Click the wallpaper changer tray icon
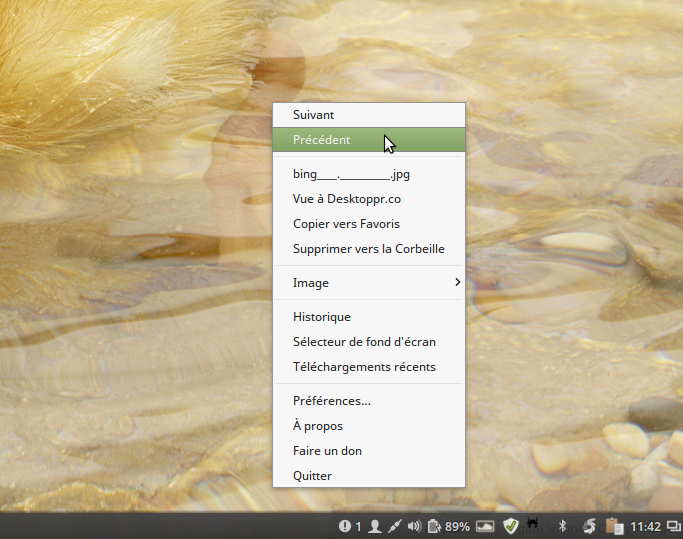The image size is (683, 539). point(485,526)
